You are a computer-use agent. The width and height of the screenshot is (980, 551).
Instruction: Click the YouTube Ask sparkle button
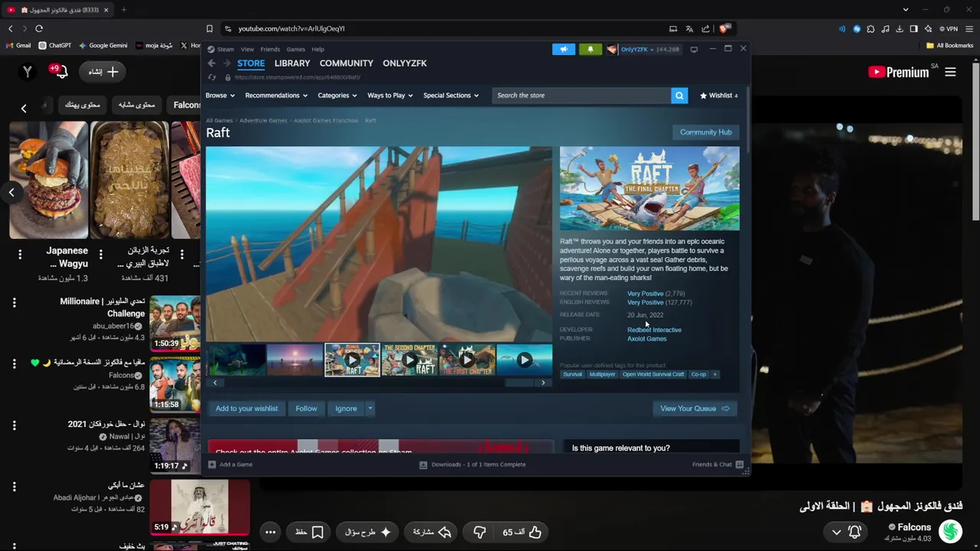[x=367, y=532]
